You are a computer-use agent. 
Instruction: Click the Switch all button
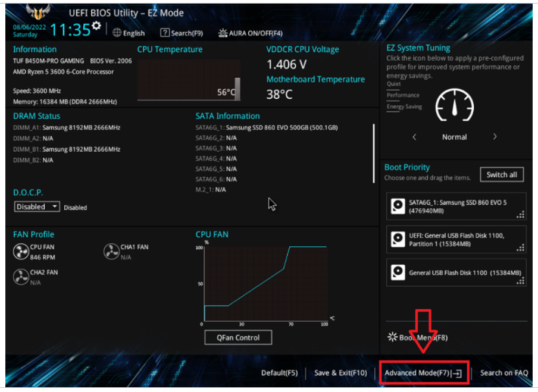(502, 174)
